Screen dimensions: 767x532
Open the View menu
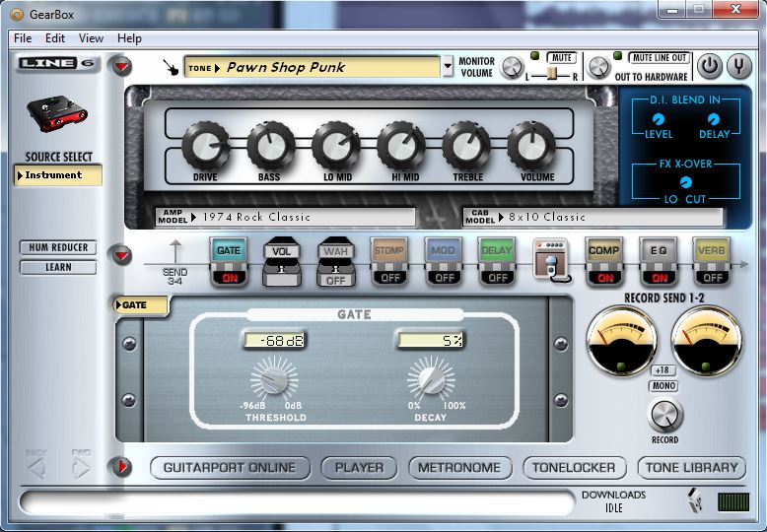tap(91, 38)
